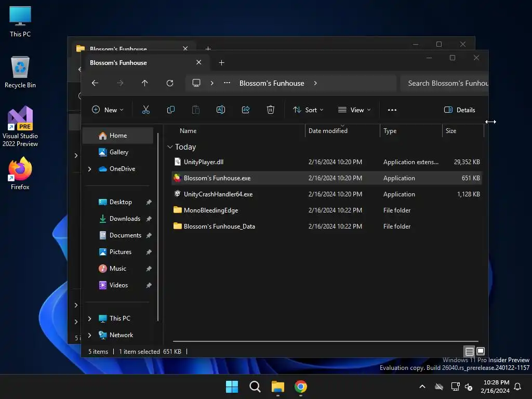532x399 pixels.
Task: Sort by Type column header
Action: coord(411,130)
